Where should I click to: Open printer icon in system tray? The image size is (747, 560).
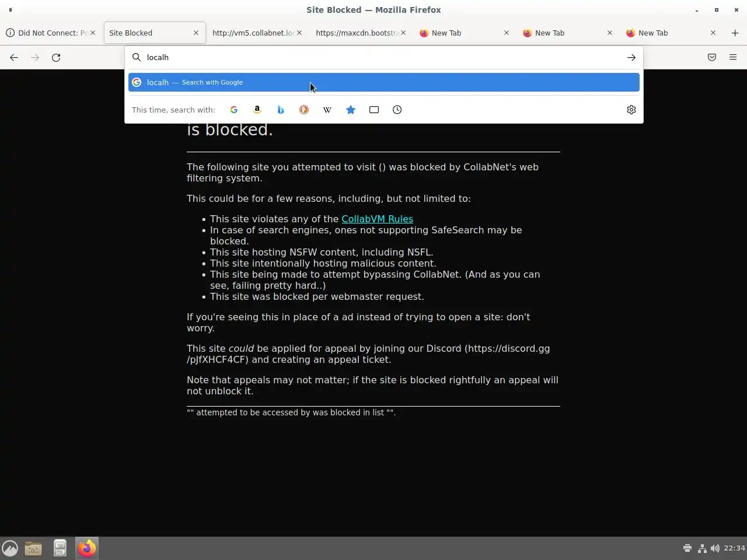click(x=687, y=548)
